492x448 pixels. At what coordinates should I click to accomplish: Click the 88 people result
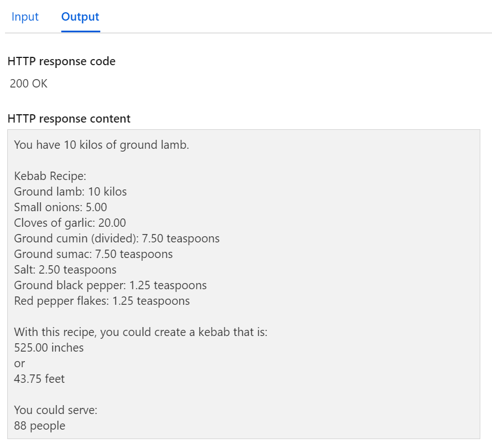pos(40,426)
